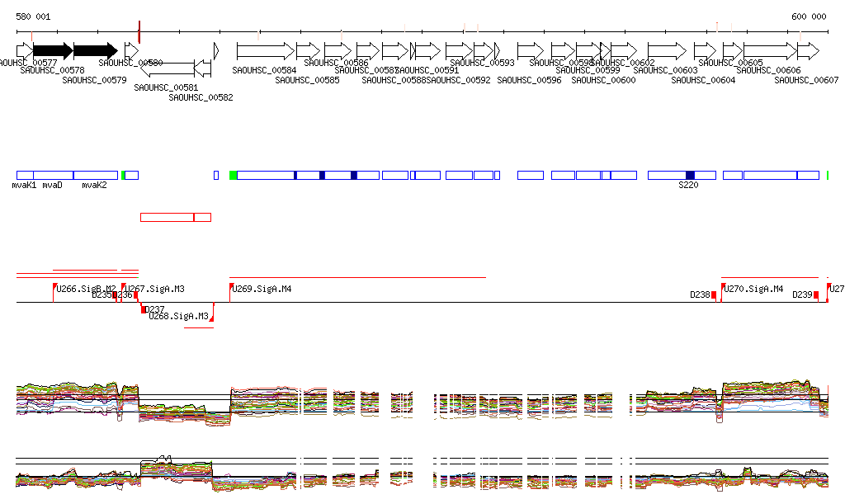Click the SAOUHSC_00606 gene label

point(768,70)
